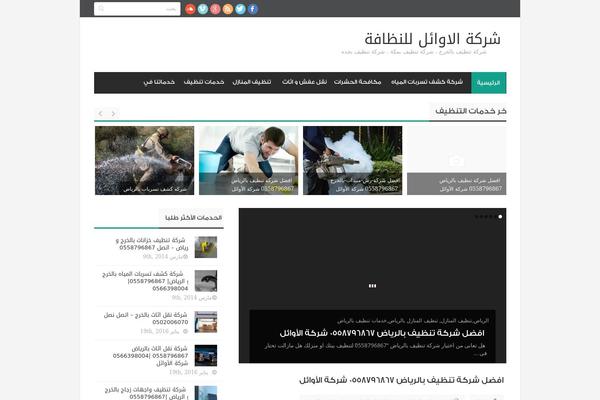Click carousel next arrow button

(113, 114)
